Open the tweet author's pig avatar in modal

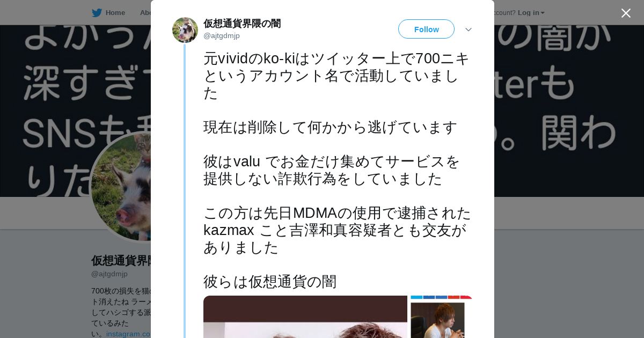[185, 30]
